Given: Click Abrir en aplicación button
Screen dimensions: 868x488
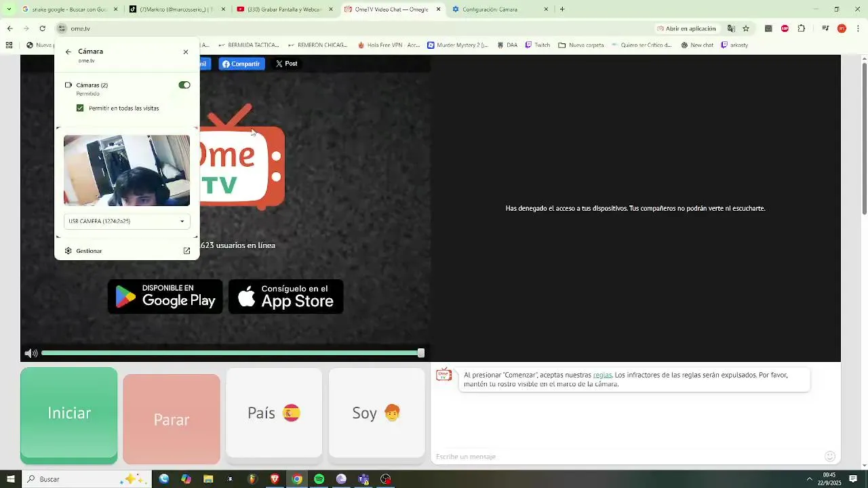Looking at the screenshot, I should pos(686,28).
